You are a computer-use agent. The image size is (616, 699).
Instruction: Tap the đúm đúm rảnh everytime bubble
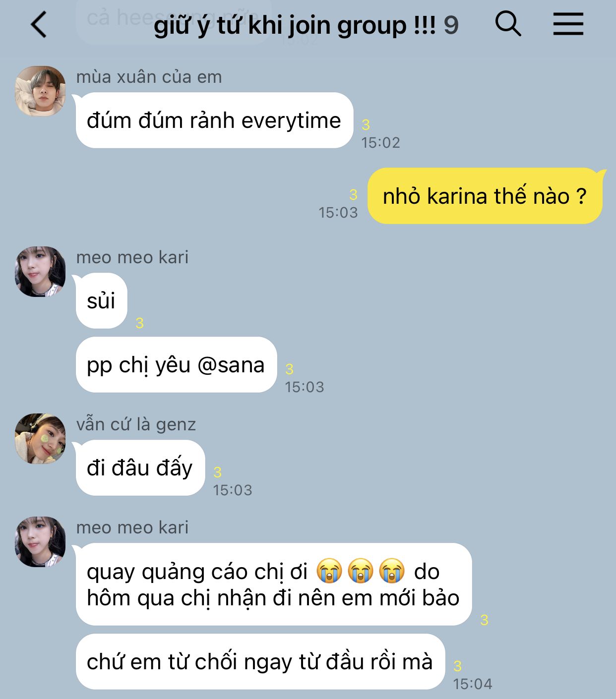click(x=214, y=120)
